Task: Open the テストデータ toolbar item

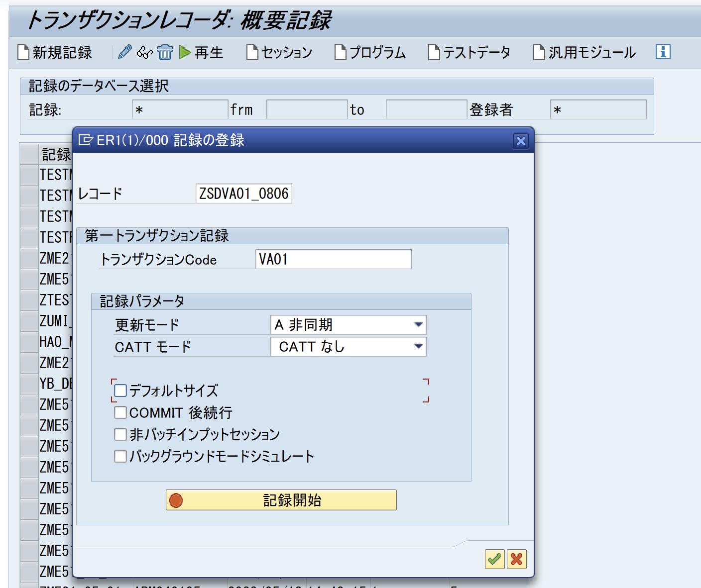Action: coord(469,52)
